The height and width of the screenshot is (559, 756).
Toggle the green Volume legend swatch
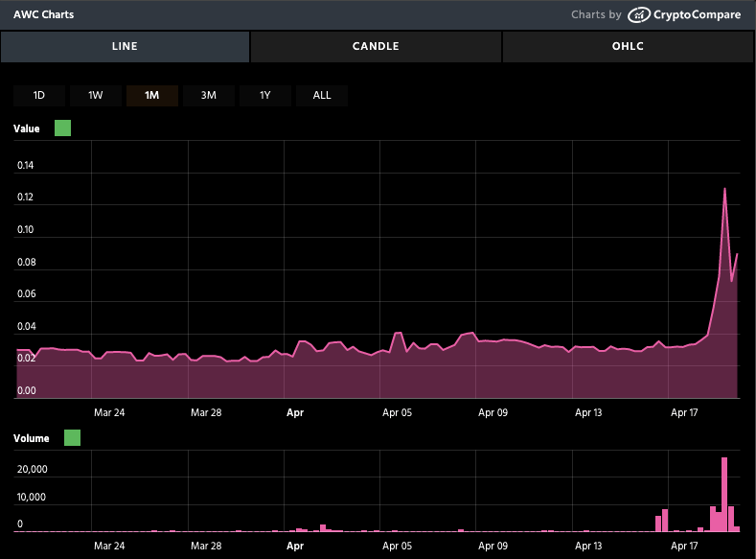tap(72, 438)
